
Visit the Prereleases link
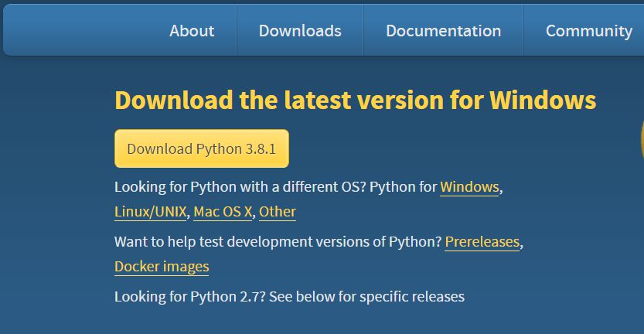click(482, 241)
